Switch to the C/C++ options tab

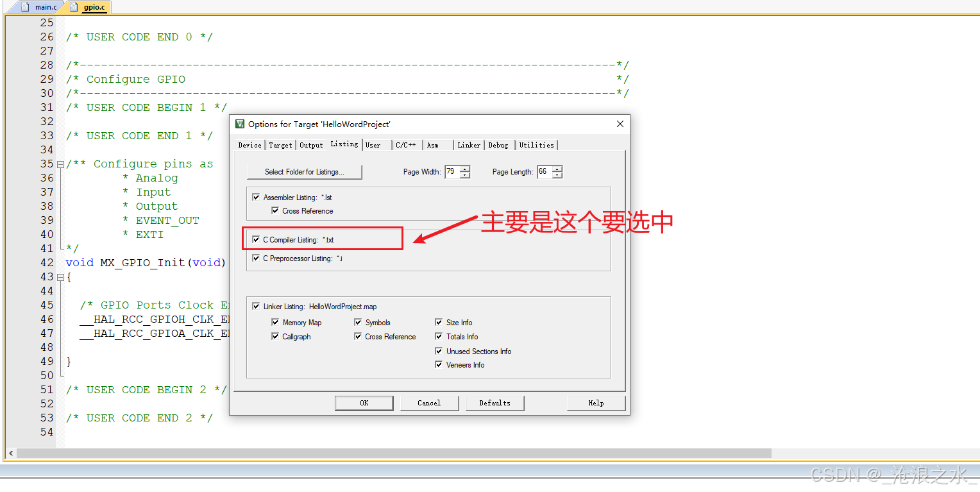coord(406,145)
